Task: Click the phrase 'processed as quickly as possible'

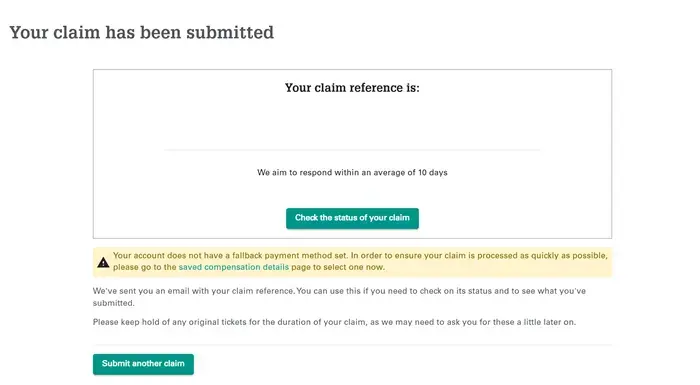Action: [x=542, y=255]
